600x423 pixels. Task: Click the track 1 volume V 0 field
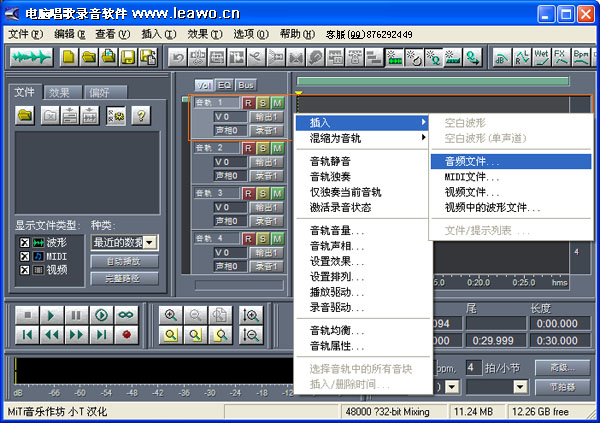pos(230,117)
